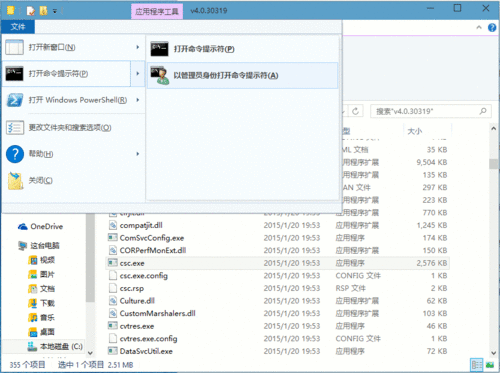This screenshot has width=500, height=373.
Task: Select the cvtres.exe.config file
Action: (x=148, y=339)
